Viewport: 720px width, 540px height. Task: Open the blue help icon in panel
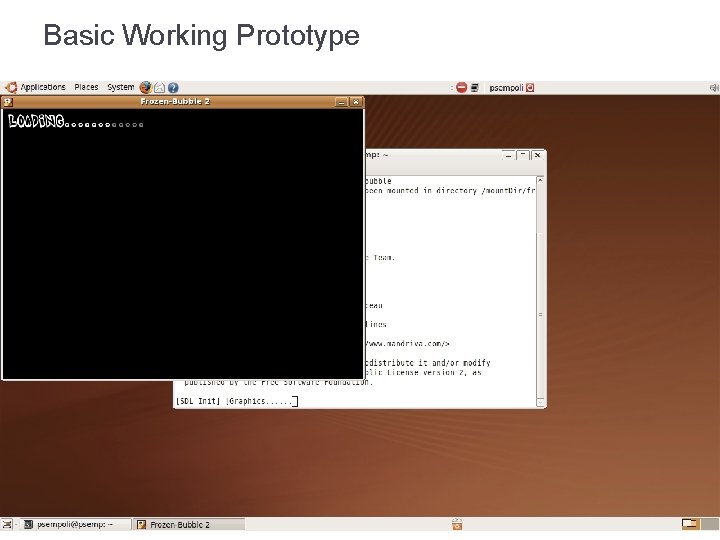173,87
